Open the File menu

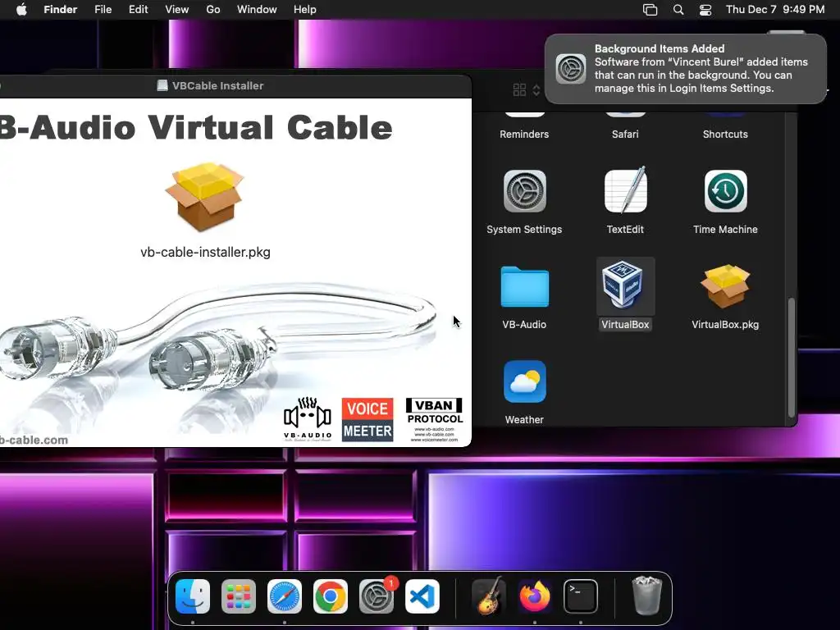[103, 10]
